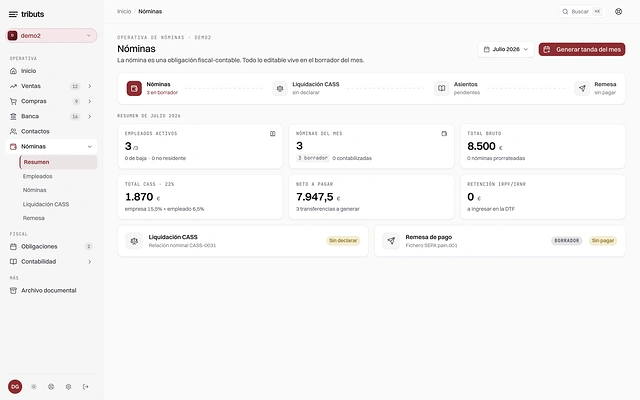
Task: Click Generar tanda del mes button
Action: pos(582,49)
